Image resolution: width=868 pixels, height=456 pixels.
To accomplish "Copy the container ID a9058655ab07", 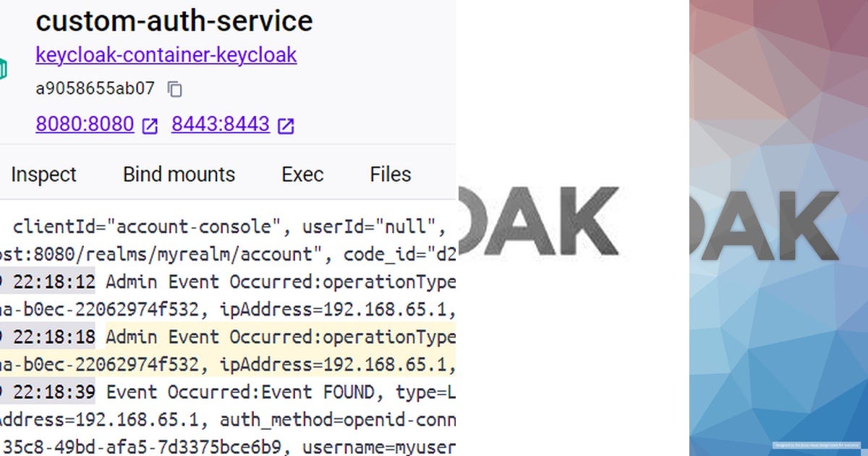I will click(x=174, y=88).
